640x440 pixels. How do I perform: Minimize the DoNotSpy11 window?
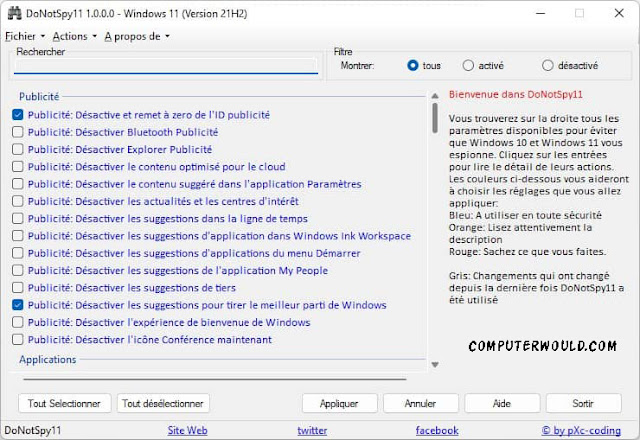pos(540,13)
